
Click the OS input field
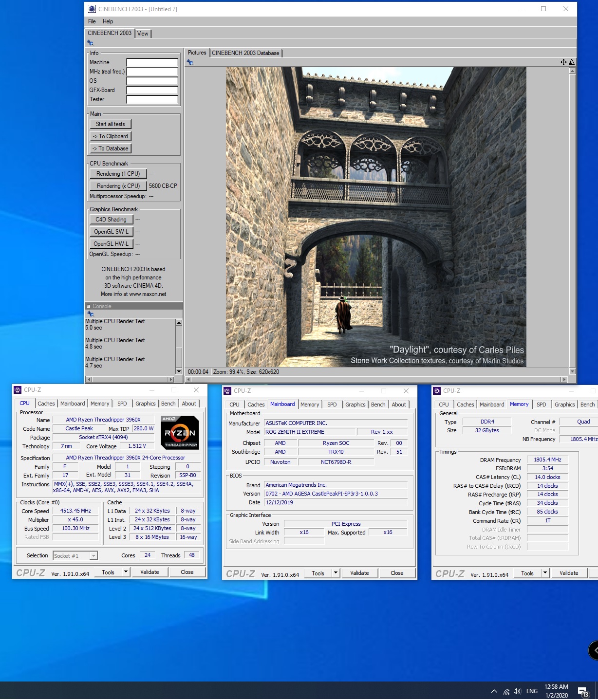(152, 81)
